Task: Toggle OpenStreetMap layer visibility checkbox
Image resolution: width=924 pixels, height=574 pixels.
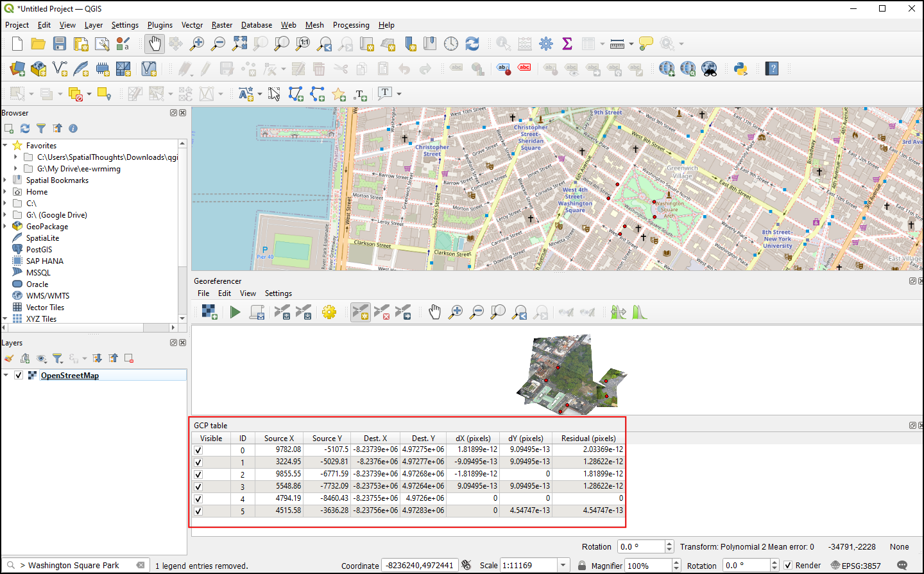Action: (19, 376)
